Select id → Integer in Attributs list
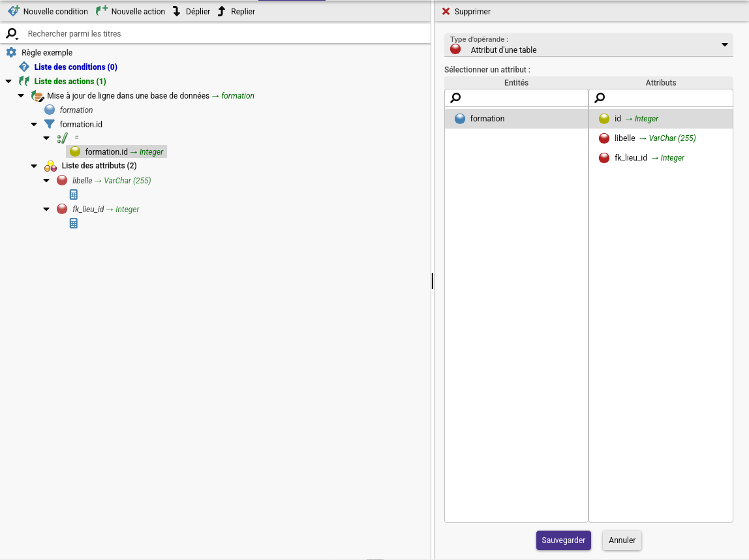The height and width of the screenshot is (560, 749). pyautogui.click(x=636, y=119)
